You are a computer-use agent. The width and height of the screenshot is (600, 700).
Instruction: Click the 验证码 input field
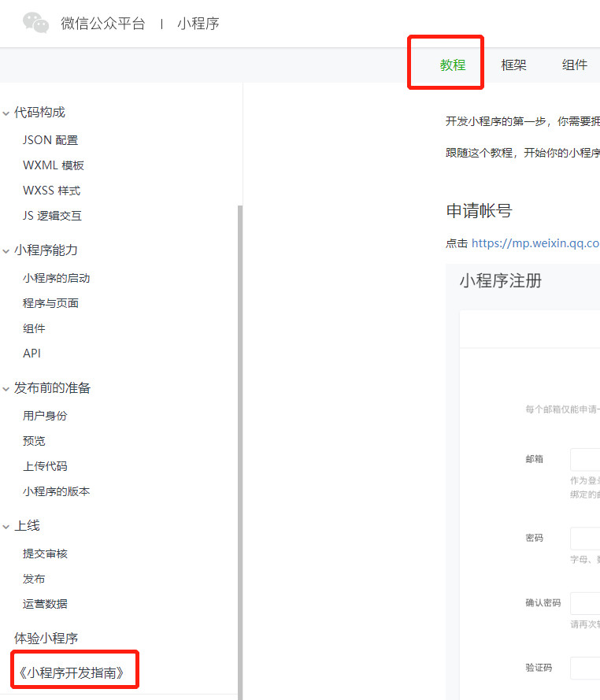tap(585, 669)
